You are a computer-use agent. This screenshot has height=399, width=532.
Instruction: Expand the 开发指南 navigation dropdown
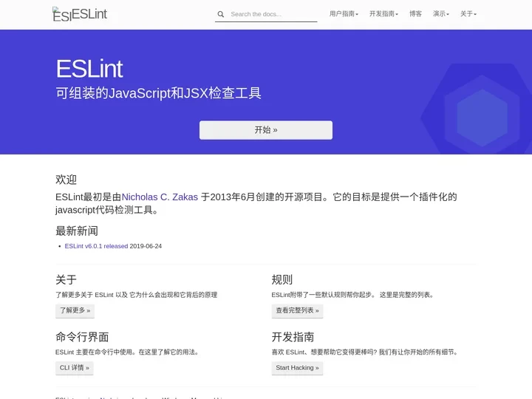(383, 14)
